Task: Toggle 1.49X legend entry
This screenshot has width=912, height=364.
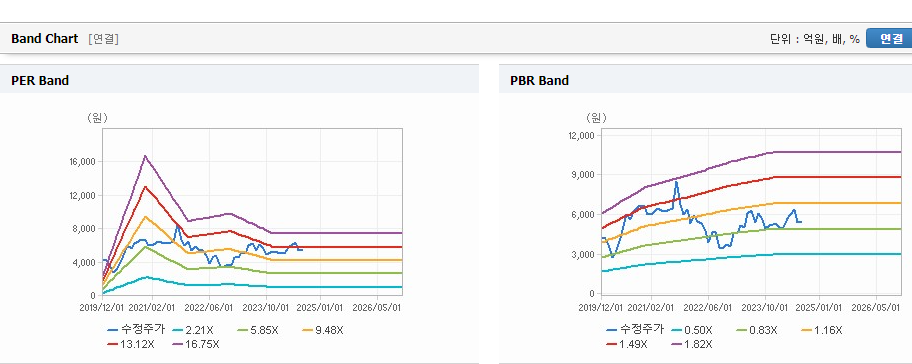Action: 627,344
